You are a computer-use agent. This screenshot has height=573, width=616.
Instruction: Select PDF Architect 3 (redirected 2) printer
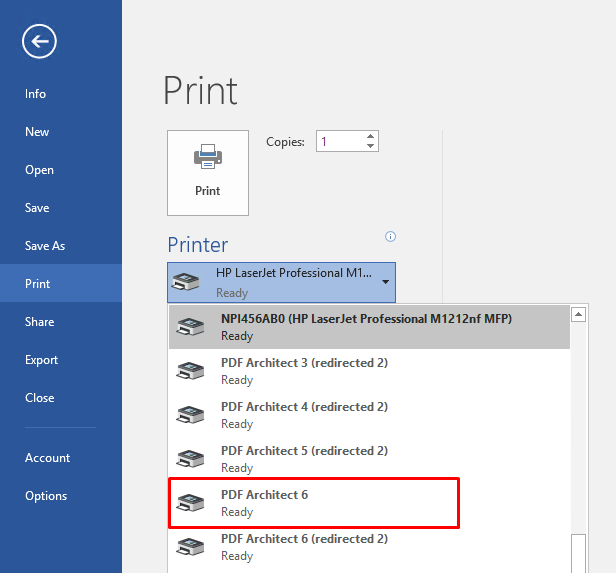369,371
